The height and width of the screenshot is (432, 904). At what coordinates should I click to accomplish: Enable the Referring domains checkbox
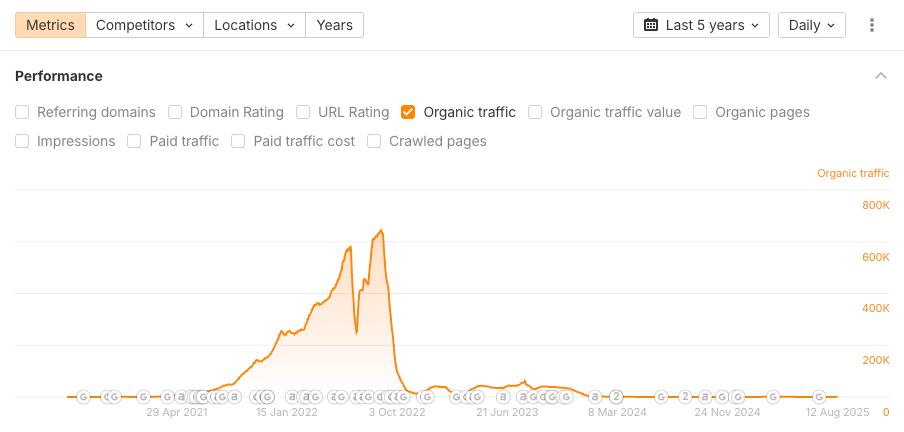tap(22, 112)
